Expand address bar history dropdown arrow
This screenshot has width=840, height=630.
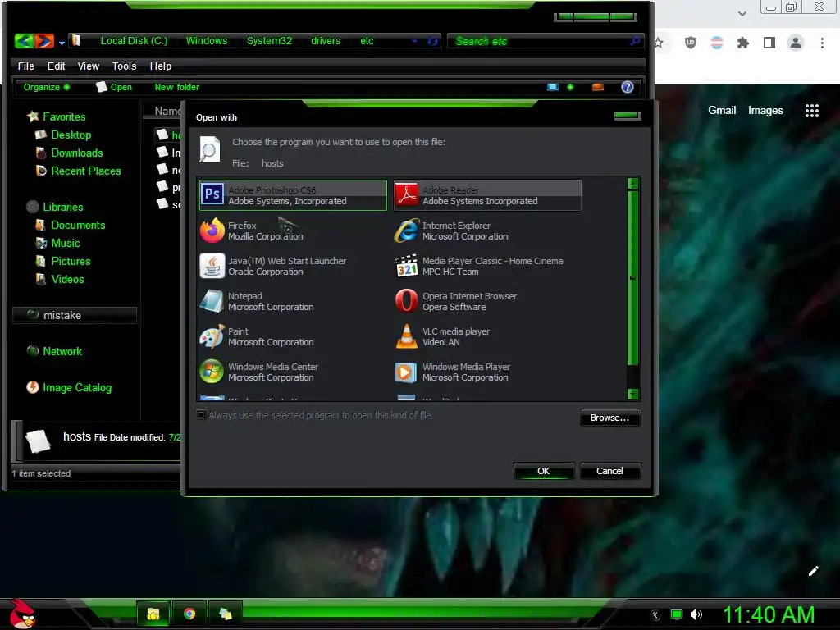point(414,41)
